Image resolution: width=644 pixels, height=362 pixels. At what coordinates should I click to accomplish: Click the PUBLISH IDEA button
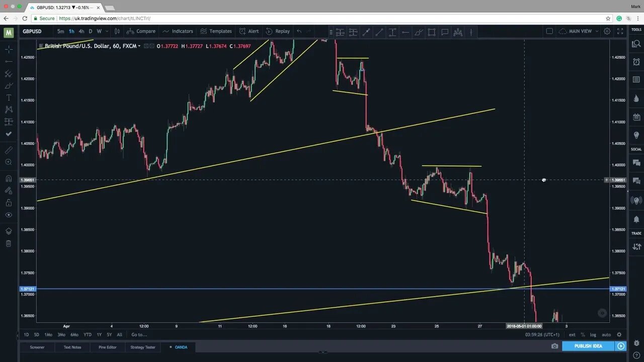coord(588,346)
